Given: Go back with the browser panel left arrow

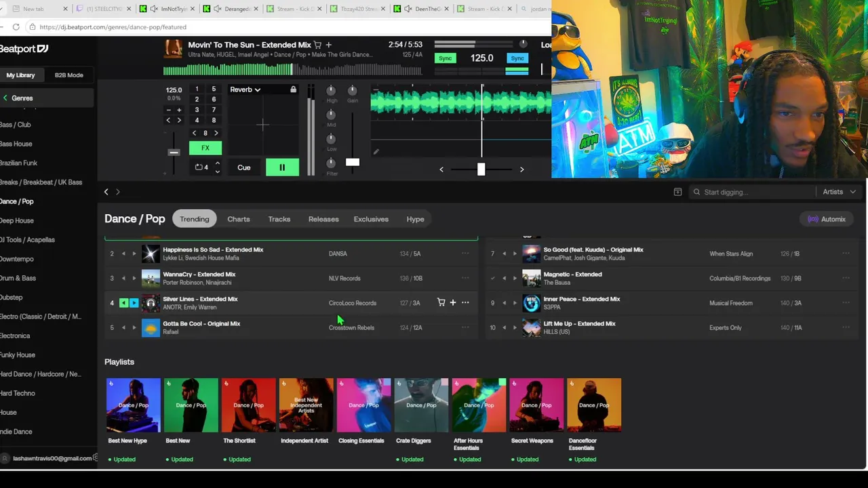Looking at the screenshot, I should 106,192.
